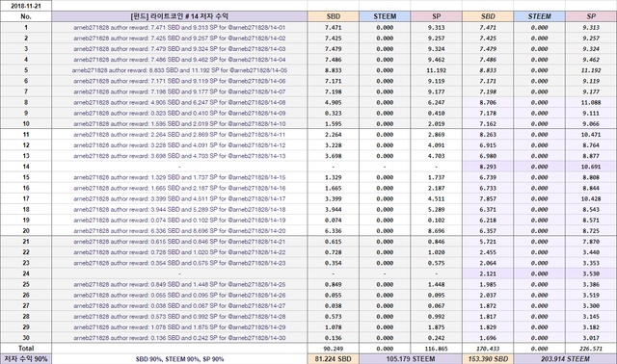Click the 'No.' column header
Screen dimensions: 617x364
tap(26, 16)
